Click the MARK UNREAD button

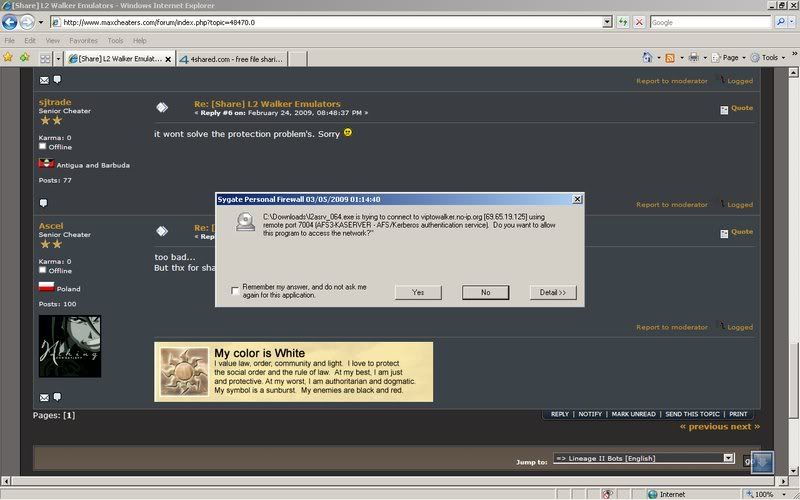point(634,414)
